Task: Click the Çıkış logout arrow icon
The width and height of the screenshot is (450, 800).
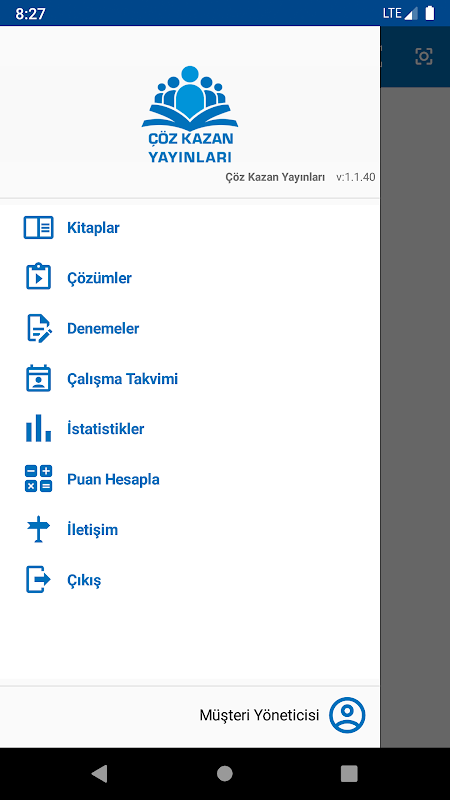Action: (38, 580)
